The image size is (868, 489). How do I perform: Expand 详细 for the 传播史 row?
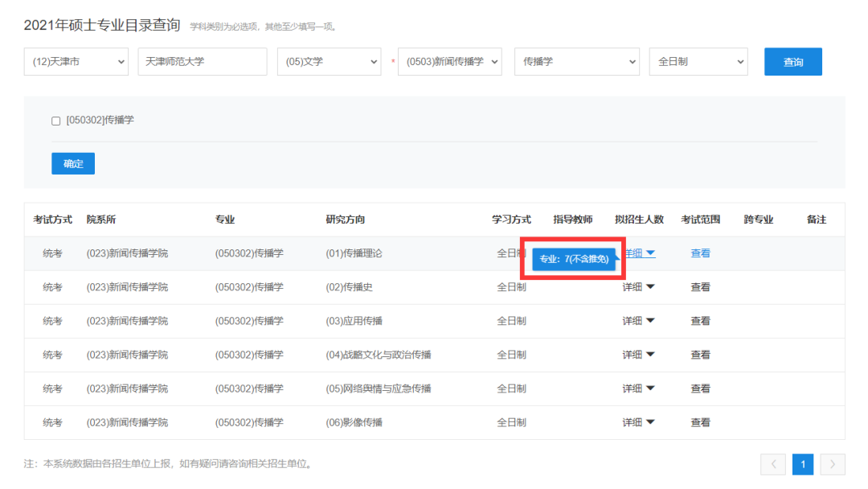click(639, 287)
